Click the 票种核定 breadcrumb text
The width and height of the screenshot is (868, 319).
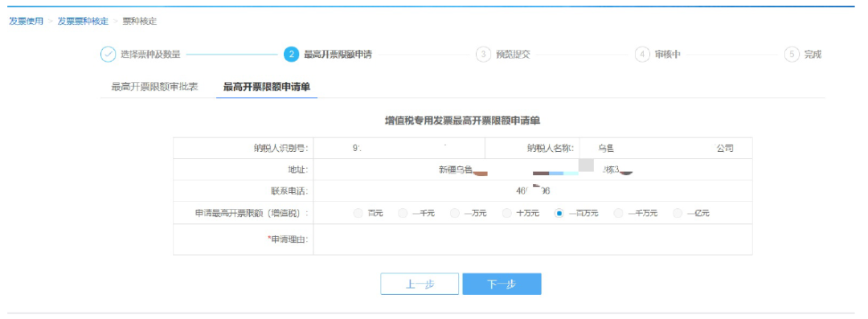click(140, 22)
